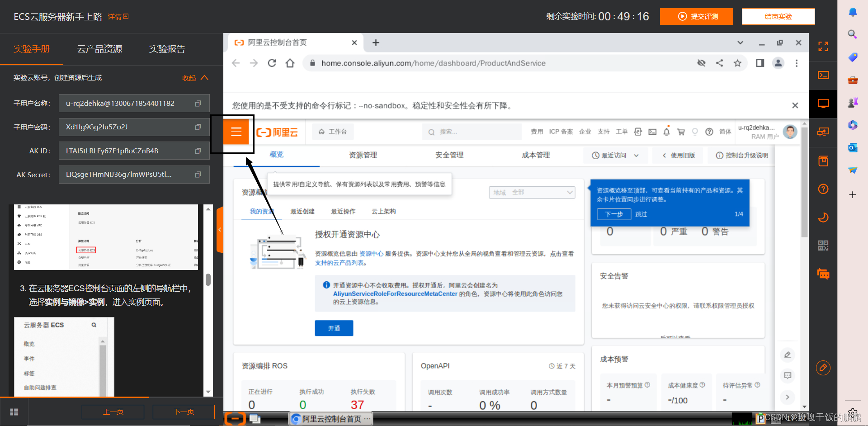Open browser profile avatar menu
This screenshot has height=426, width=868.
(x=778, y=63)
